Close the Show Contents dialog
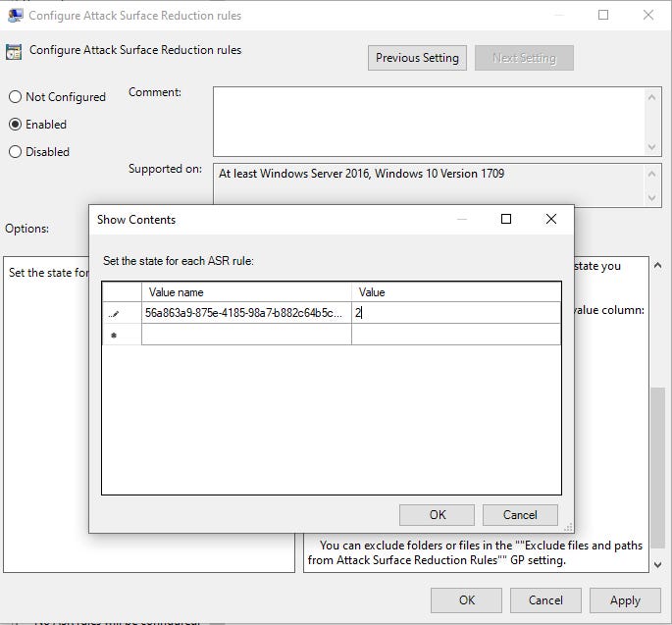This screenshot has width=672, height=625. pyautogui.click(x=550, y=220)
